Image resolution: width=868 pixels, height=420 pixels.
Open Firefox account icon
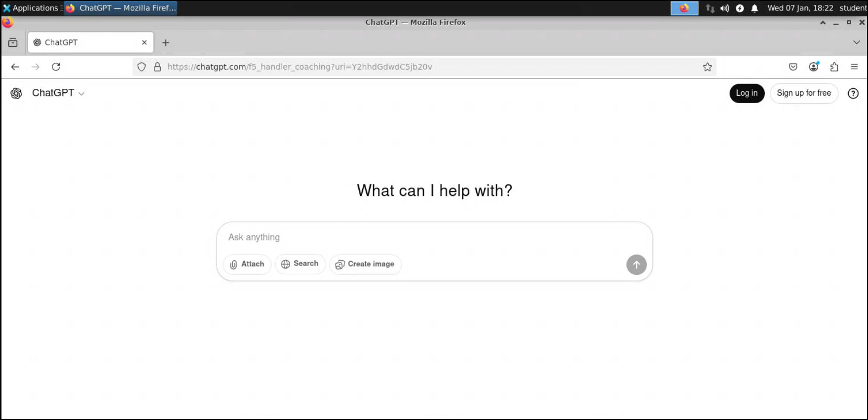tap(814, 67)
